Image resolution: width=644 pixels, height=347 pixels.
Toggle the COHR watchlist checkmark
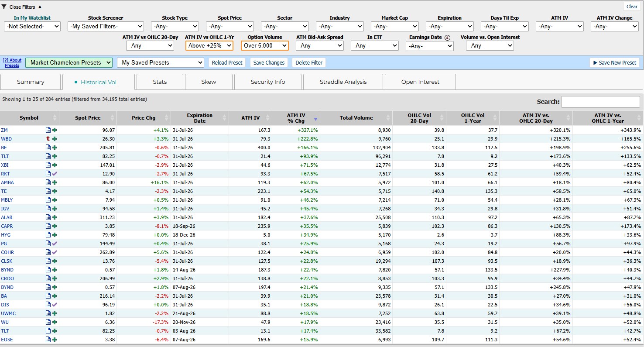pos(55,252)
